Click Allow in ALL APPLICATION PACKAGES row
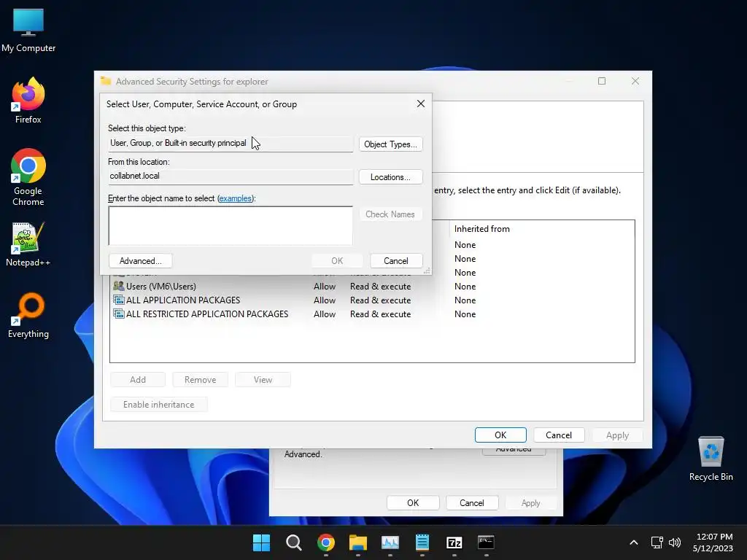 [325, 300]
